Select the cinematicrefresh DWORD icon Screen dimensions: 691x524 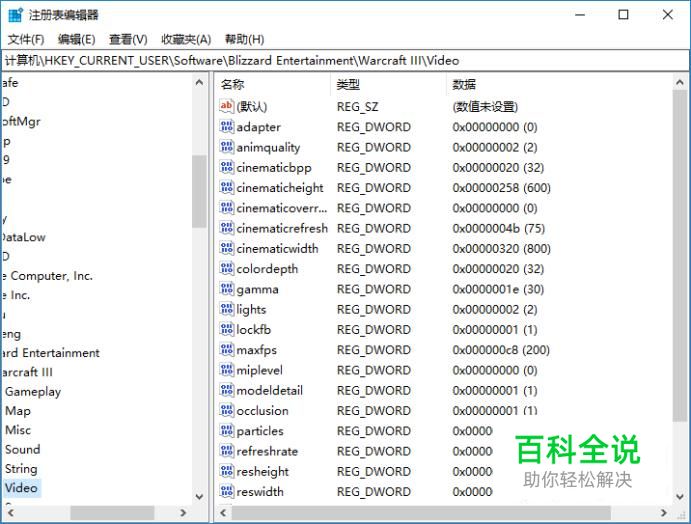226,228
